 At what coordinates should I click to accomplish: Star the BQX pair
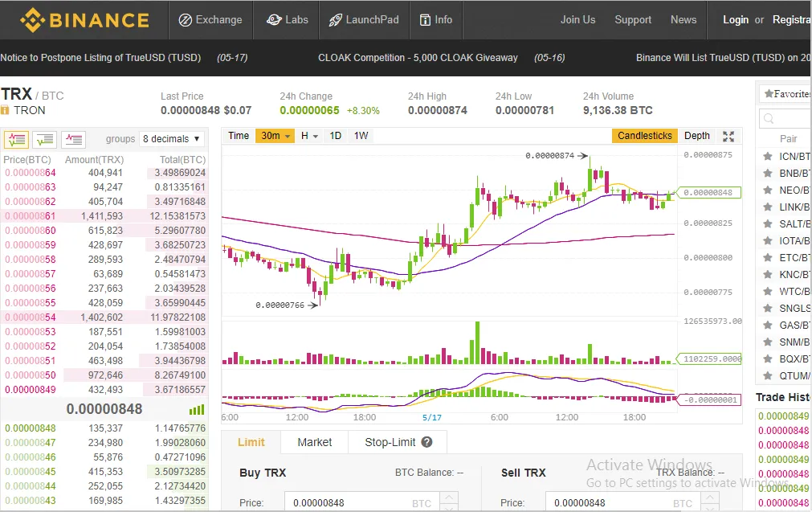(768, 358)
